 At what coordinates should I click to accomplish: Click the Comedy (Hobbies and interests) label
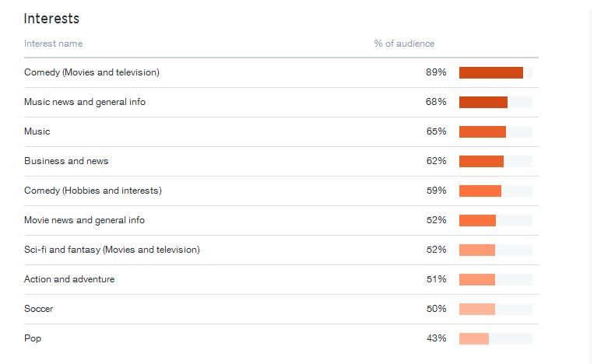(93, 191)
